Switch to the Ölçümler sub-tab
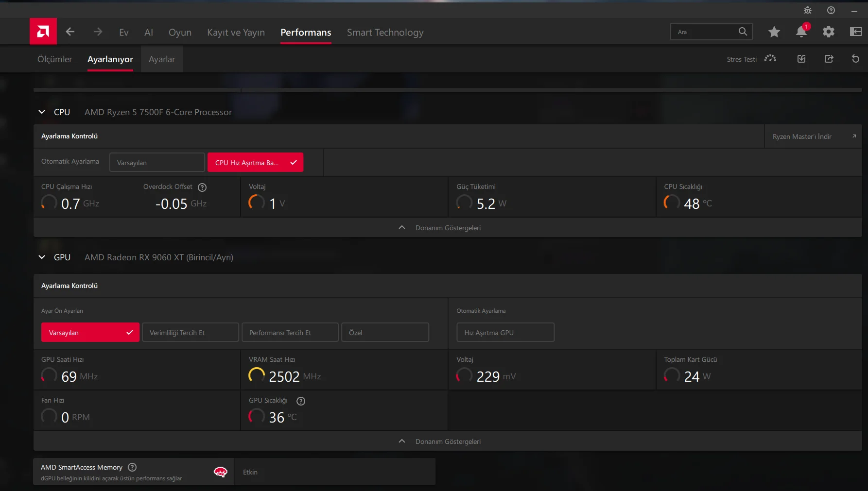The width and height of the screenshot is (868, 491). pos(54,59)
